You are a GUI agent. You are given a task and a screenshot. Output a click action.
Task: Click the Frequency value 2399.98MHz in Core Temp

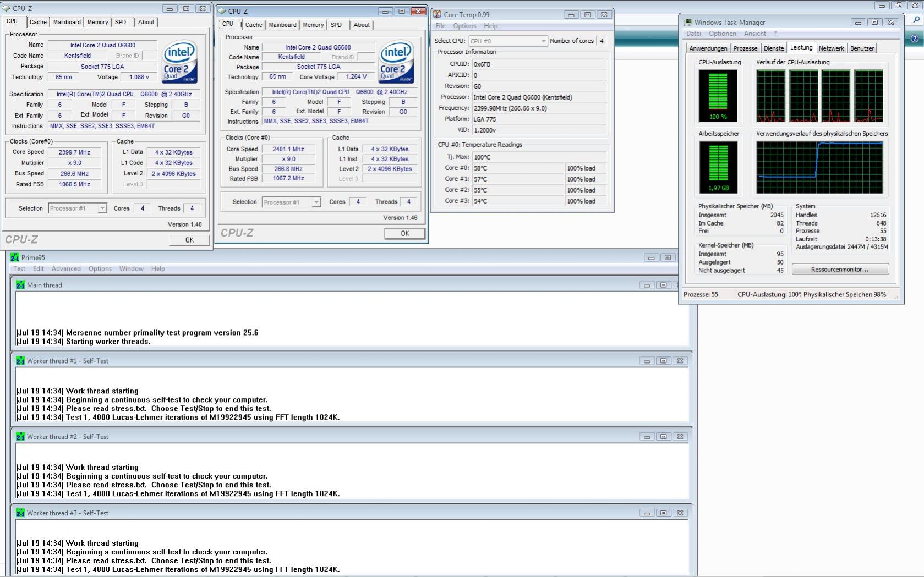pos(539,108)
